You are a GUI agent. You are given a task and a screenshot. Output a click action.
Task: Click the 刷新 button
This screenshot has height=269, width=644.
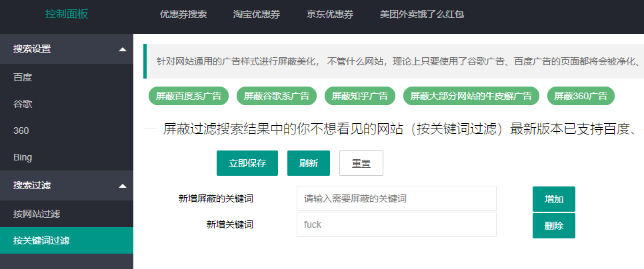coord(309,163)
